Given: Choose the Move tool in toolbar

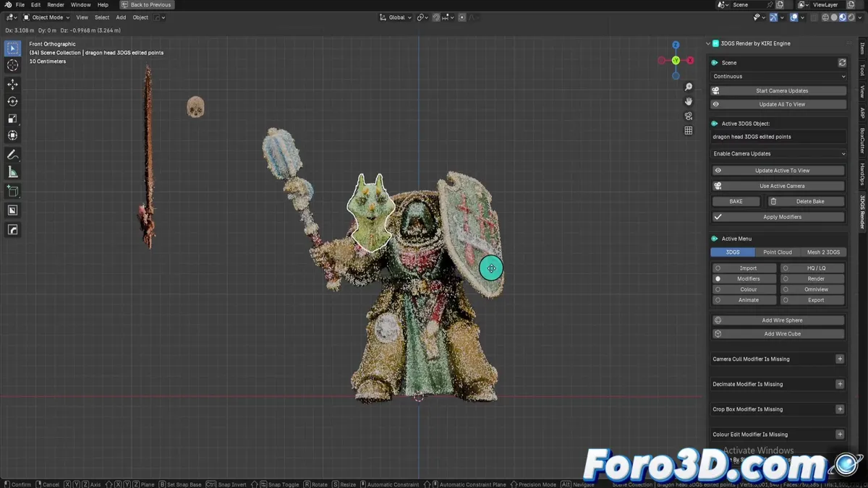Looking at the screenshot, I should click(x=12, y=85).
